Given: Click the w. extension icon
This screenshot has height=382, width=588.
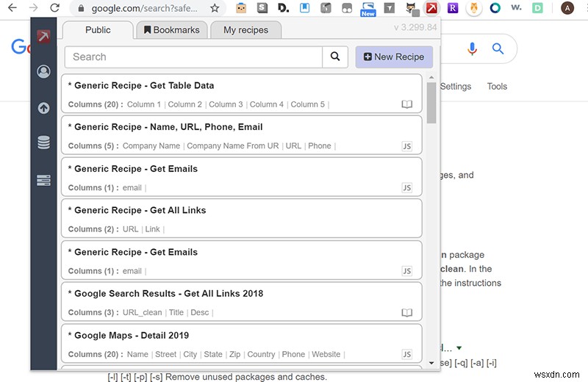Looking at the screenshot, I should pyautogui.click(x=516, y=7).
